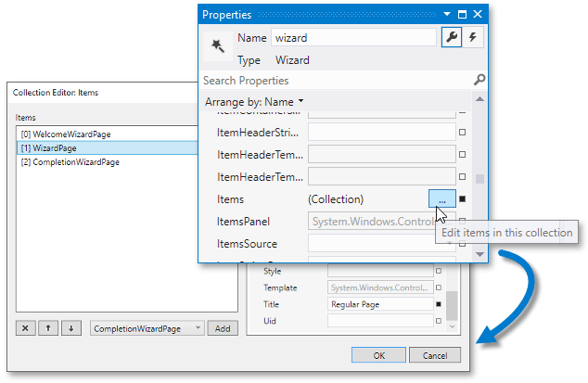Click the ItemsPanel property label
Viewport: 588px width, 383px height.
[x=243, y=222]
